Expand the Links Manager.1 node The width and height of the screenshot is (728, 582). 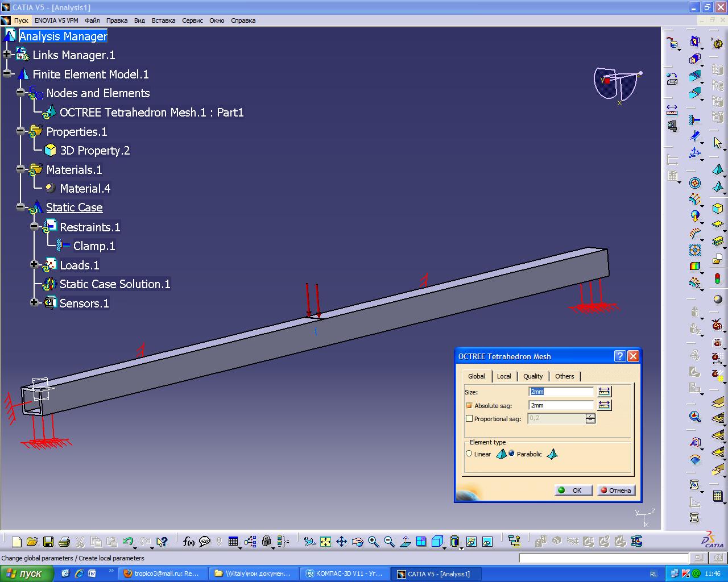pos(7,55)
